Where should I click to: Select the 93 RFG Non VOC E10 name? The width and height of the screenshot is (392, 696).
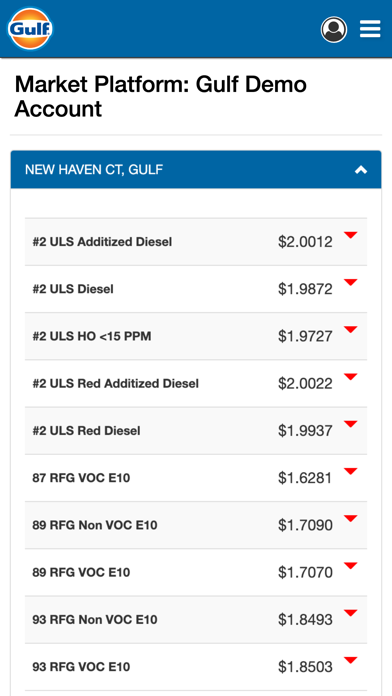[x=95, y=620]
